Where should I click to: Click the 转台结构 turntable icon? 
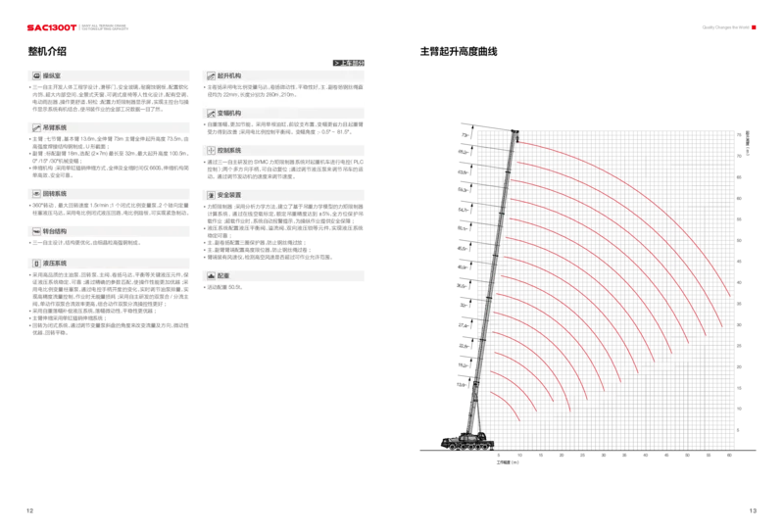pos(36,232)
